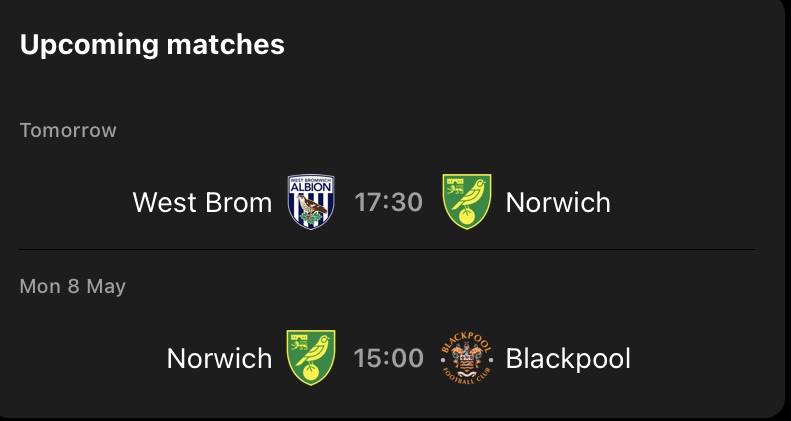This screenshot has width=791, height=421.
Task: Click the West Brom Albion crest
Action: click(311, 202)
